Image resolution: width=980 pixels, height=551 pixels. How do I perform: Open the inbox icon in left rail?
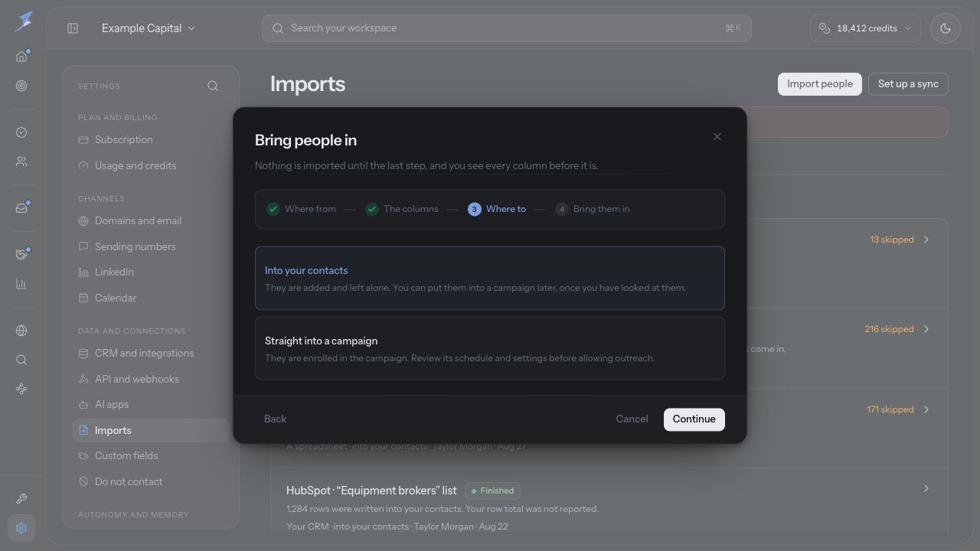point(21,208)
